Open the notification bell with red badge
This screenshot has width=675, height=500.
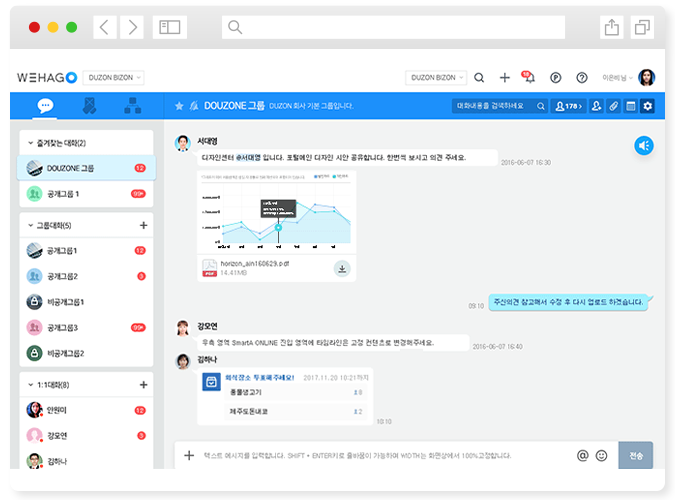[x=528, y=77]
